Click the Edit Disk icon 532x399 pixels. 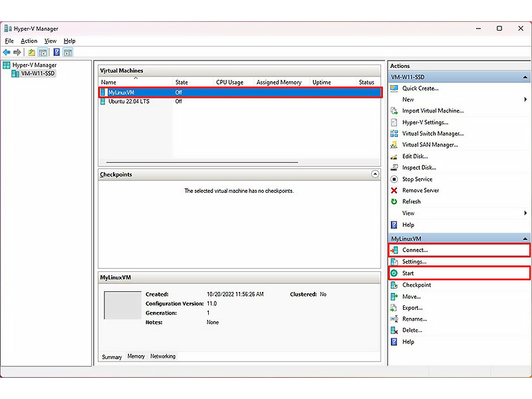(394, 156)
